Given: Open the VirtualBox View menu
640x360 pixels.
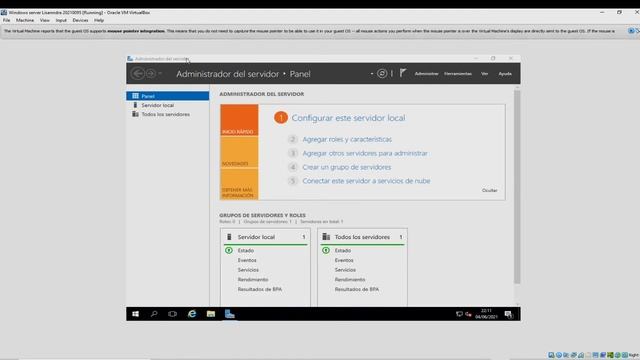Looking at the screenshot, I should pos(44,20).
